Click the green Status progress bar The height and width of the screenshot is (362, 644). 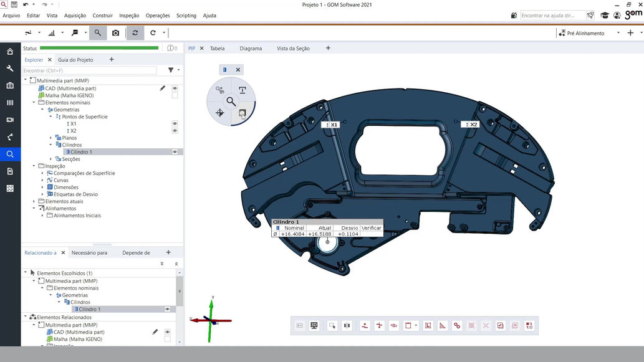pyautogui.click(x=99, y=48)
